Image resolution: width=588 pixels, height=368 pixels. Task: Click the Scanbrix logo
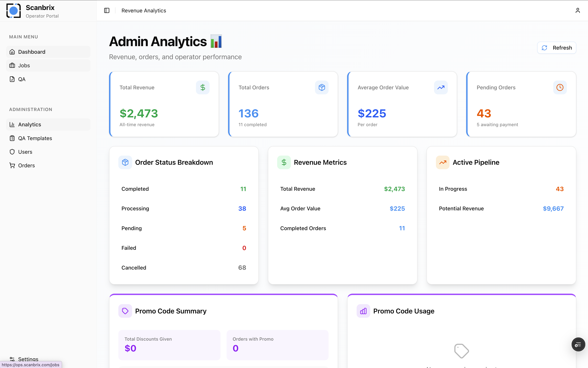point(13,10)
